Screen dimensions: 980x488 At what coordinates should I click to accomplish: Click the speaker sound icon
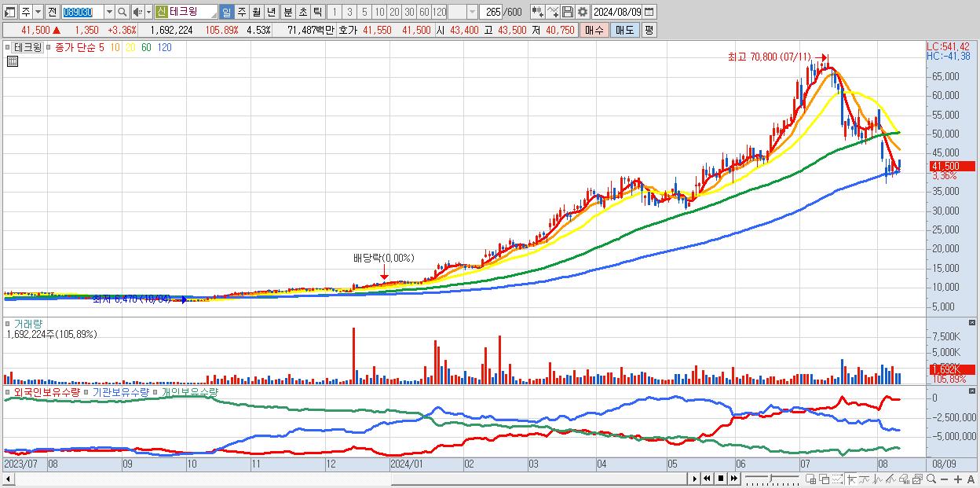tap(137, 12)
